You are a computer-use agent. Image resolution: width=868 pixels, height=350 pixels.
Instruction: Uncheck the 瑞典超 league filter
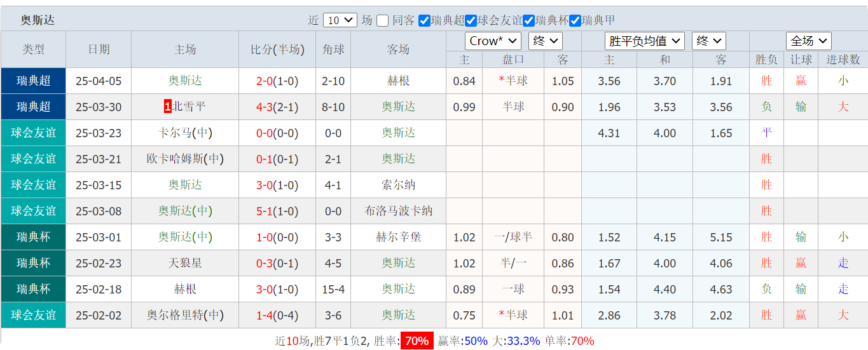425,20
